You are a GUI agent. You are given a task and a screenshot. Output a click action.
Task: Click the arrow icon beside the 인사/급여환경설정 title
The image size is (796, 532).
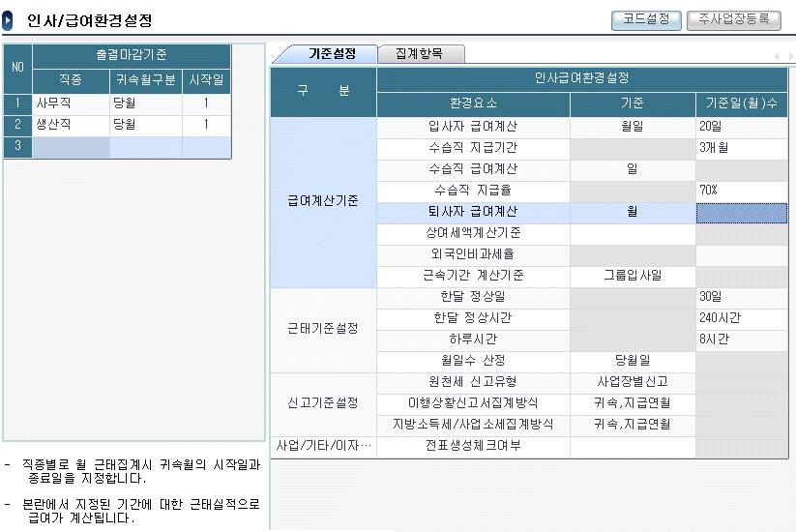(9, 20)
